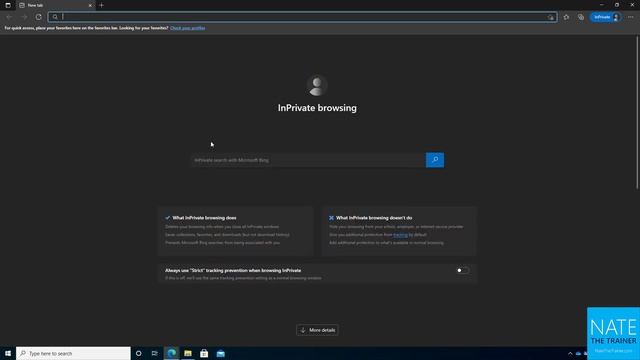Click the InPrivate Bing search box
Viewport: 640px width, 360px height.
click(x=308, y=160)
